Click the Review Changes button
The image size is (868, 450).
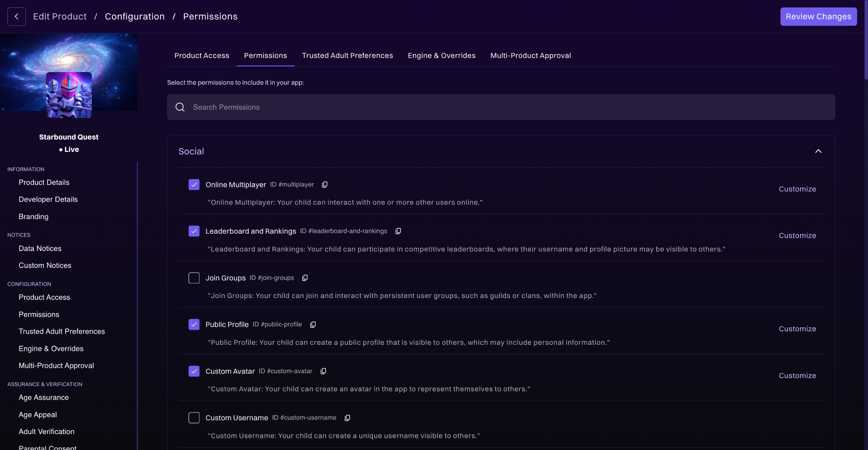click(818, 17)
